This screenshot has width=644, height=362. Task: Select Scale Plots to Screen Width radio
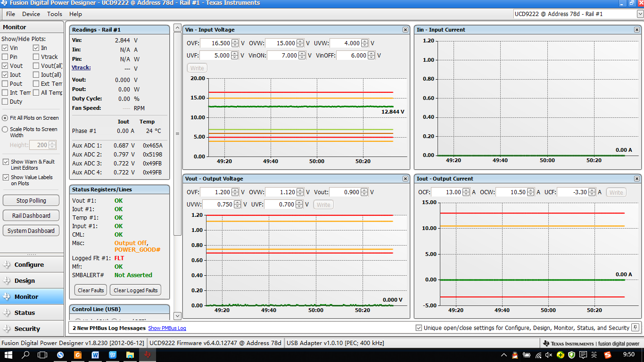5,129
